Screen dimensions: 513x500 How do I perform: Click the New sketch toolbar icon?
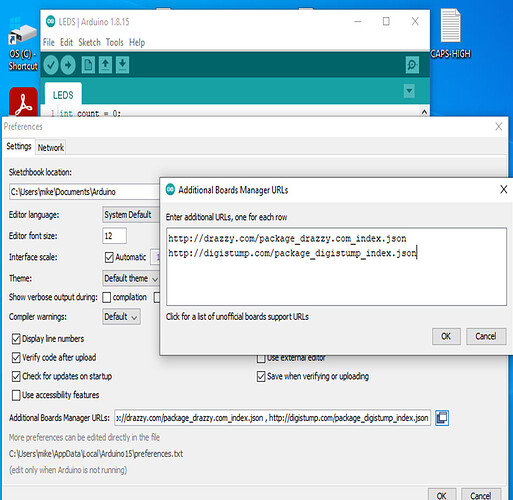click(88, 65)
